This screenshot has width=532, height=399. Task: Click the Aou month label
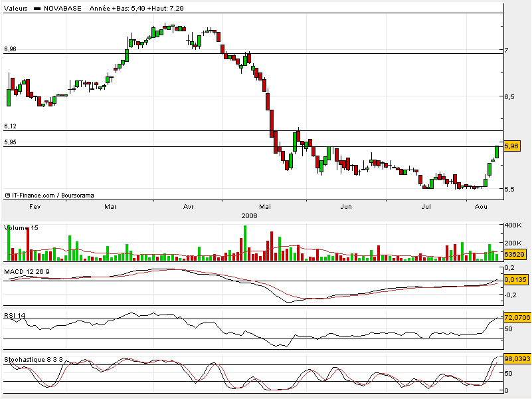[x=481, y=207]
